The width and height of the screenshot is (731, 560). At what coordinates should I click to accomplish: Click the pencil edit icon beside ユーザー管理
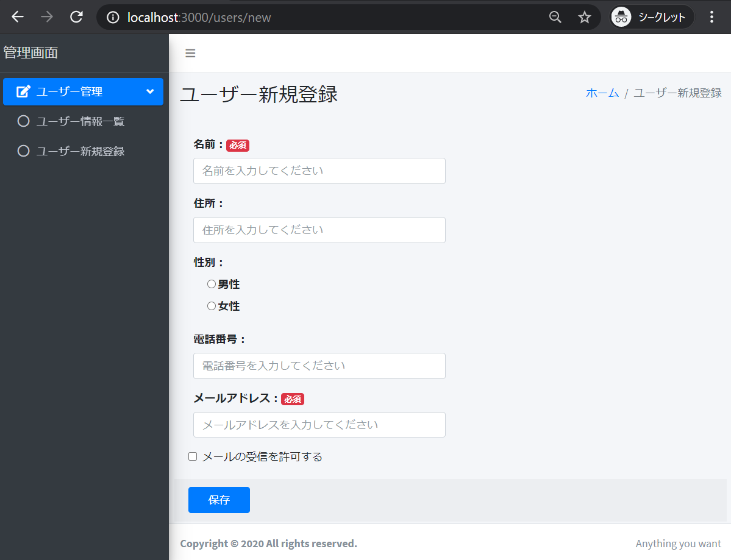click(x=23, y=91)
